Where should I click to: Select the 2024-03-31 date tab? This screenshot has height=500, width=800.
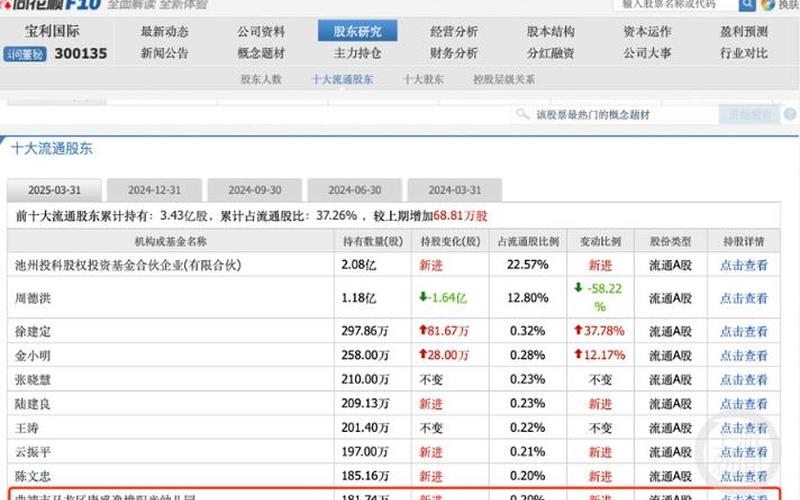pos(455,190)
